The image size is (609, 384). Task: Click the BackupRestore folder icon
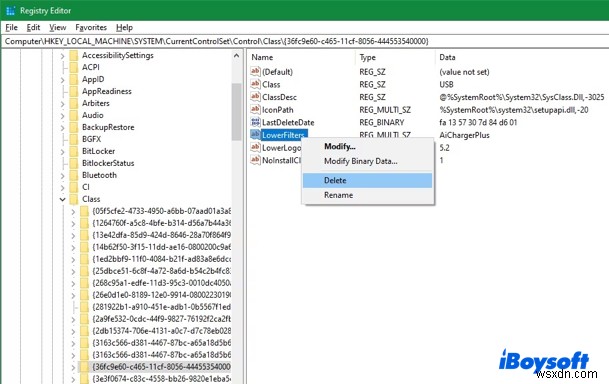[x=74, y=127]
